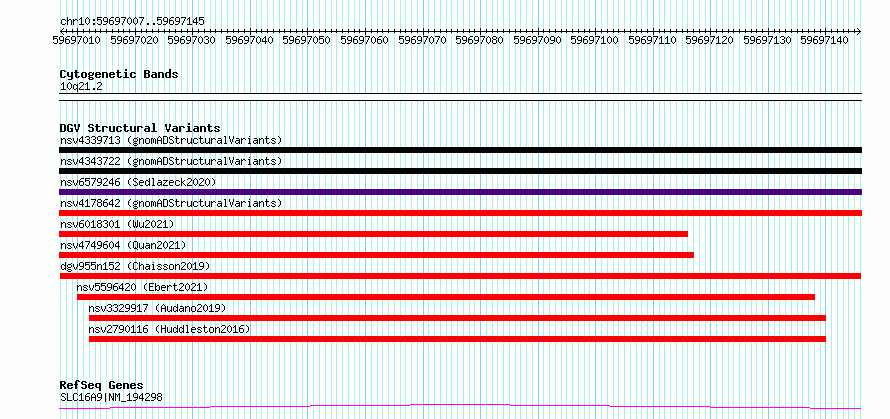Click the RefSeq Genes track heading
890x419 pixels.
101,386
